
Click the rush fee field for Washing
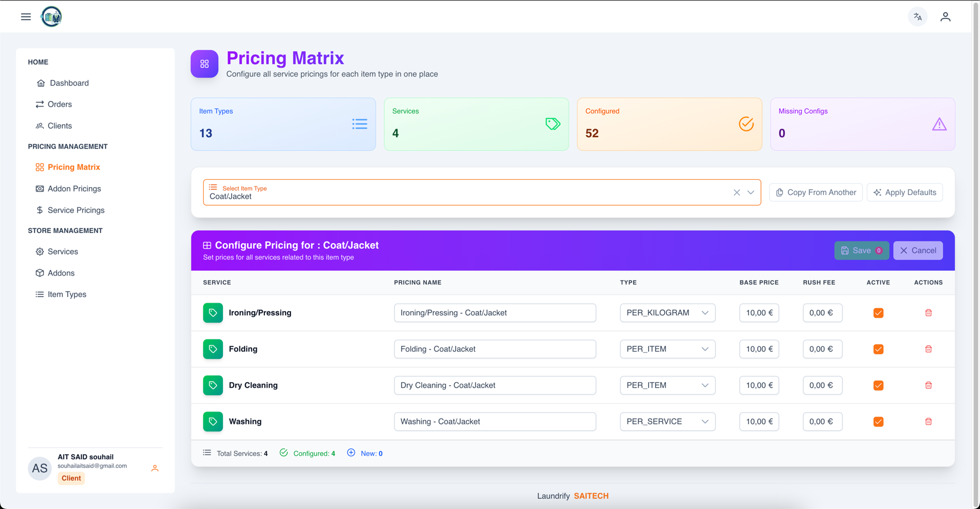[x=822, y=422]
